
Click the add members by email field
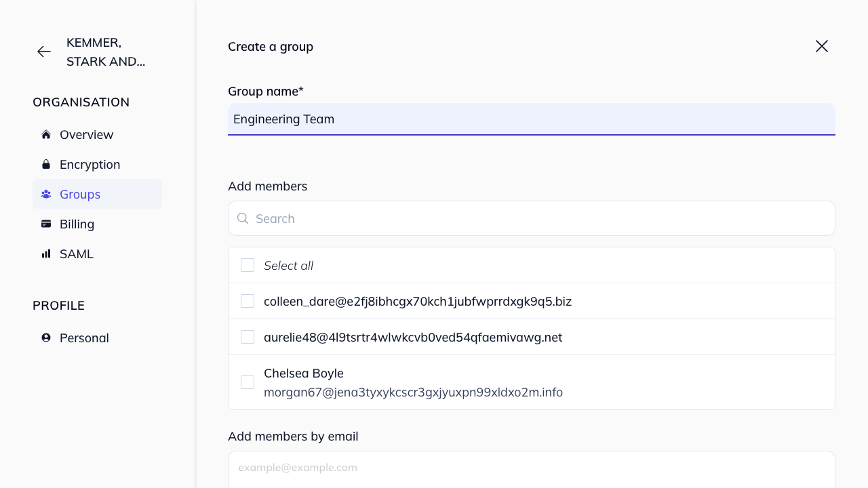click(531, 467)
